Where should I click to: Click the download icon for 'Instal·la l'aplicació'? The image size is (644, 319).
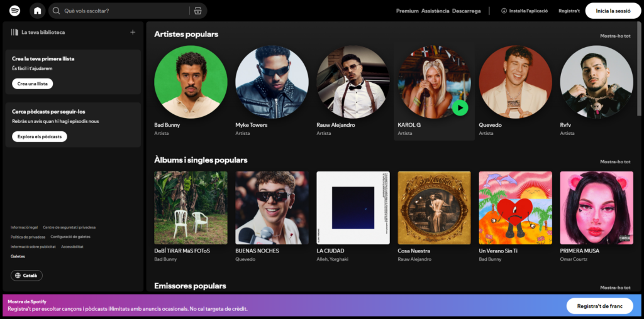point(504,11)
